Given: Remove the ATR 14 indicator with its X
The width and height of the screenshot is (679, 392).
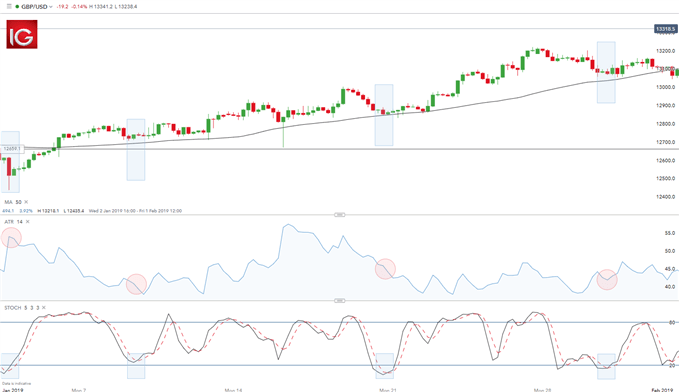Looking at the screenshot, I should [x=28, y=222].
